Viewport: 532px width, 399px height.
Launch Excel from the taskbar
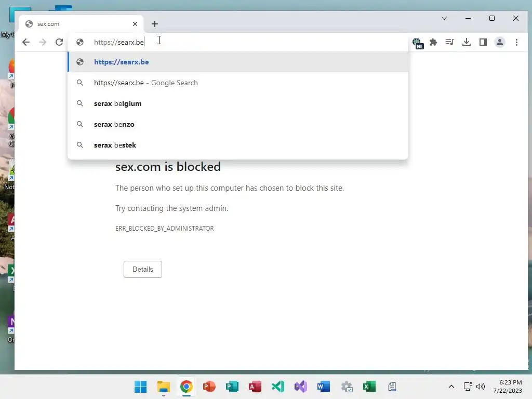pyautogui.click(x=369, y=387)
